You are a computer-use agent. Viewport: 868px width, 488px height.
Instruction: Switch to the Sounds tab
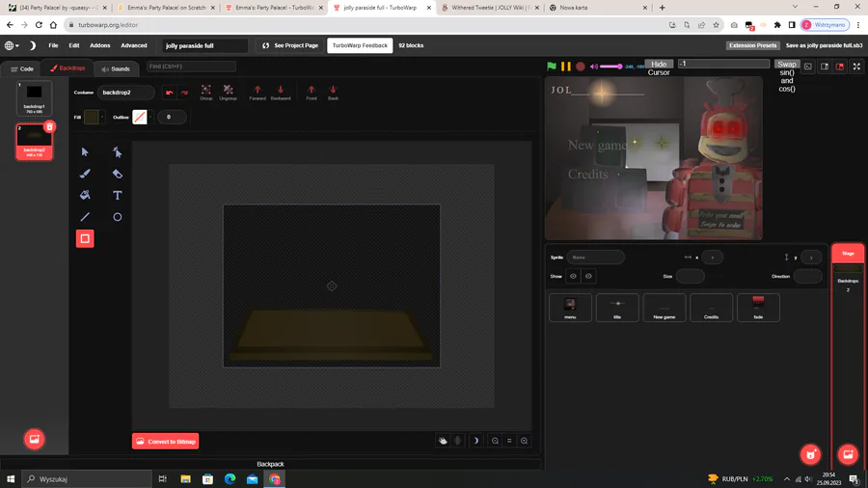116,68
